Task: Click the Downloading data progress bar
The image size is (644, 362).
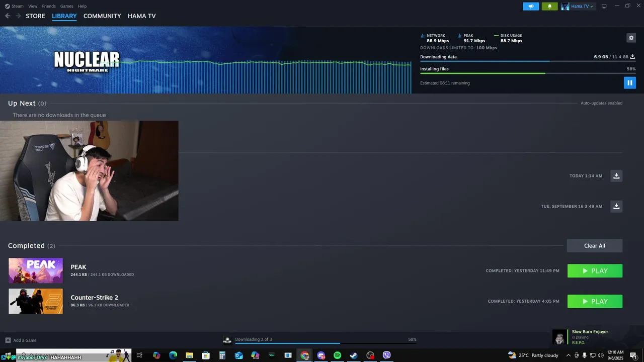Action: click(528, 61)
